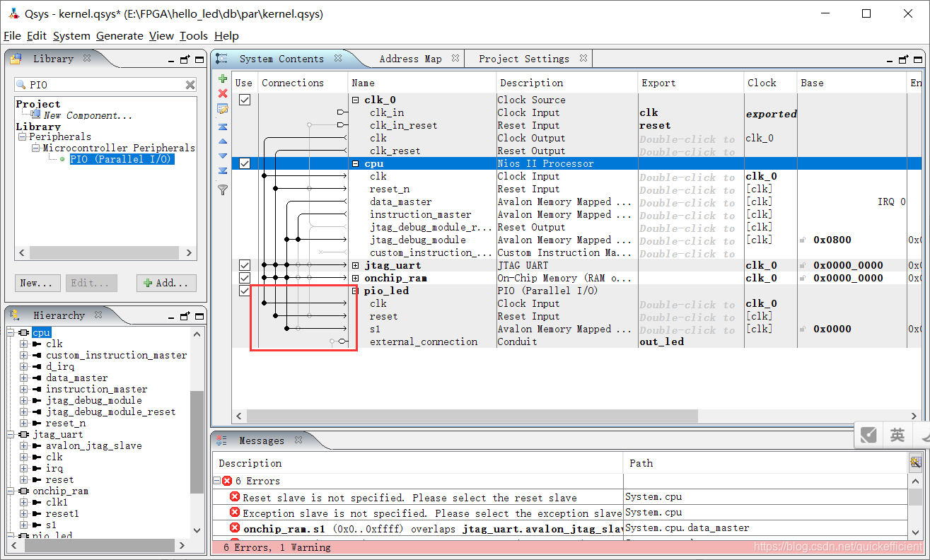Select New Component... in the Library tree

click(88, 115)
